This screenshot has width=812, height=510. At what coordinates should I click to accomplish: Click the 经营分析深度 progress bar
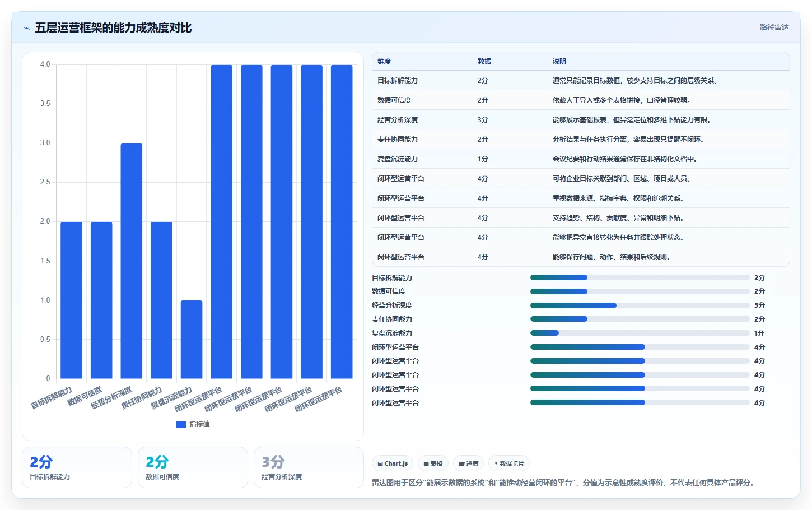click(x=640, y=305)
